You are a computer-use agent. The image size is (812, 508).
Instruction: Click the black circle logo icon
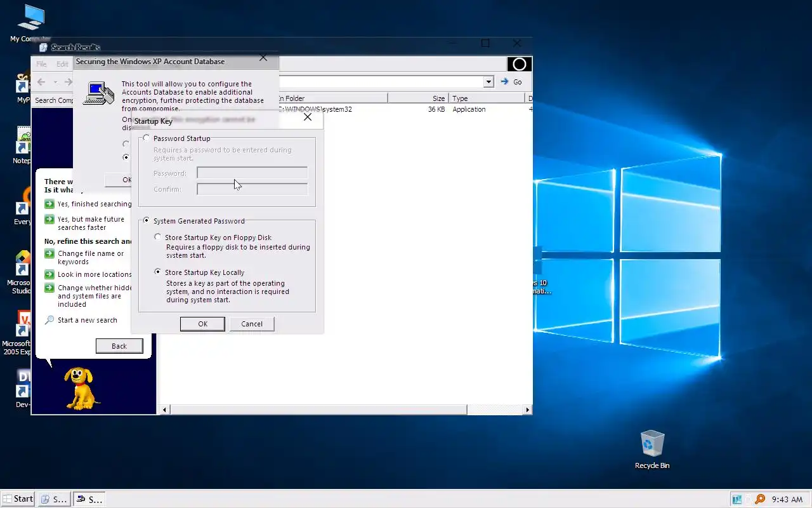tap(519, 63)
